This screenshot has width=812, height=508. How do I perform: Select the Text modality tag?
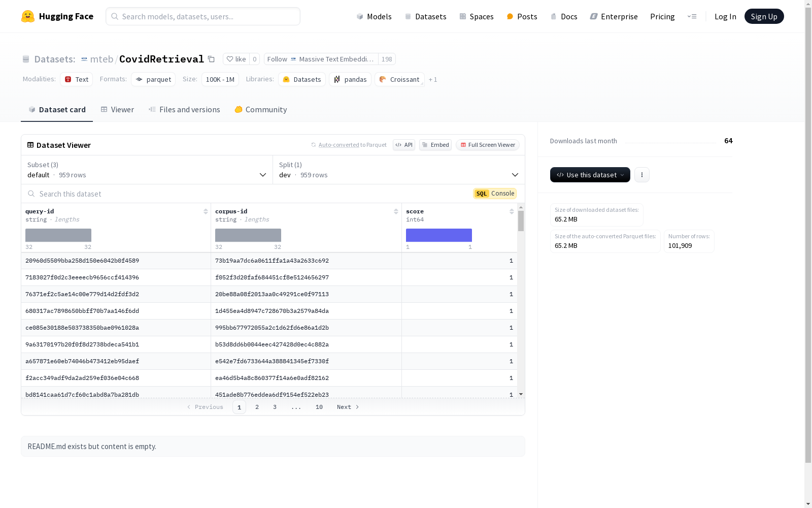tap(77, 79)
